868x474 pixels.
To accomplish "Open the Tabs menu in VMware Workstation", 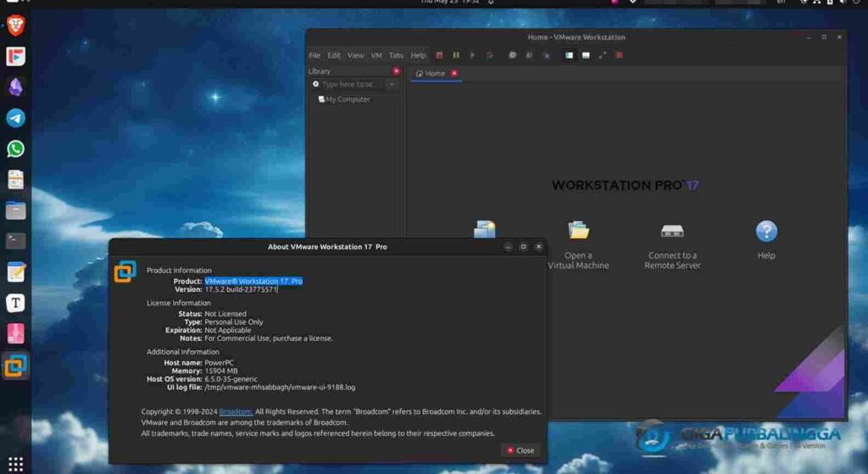I will [x=396, y=55].
